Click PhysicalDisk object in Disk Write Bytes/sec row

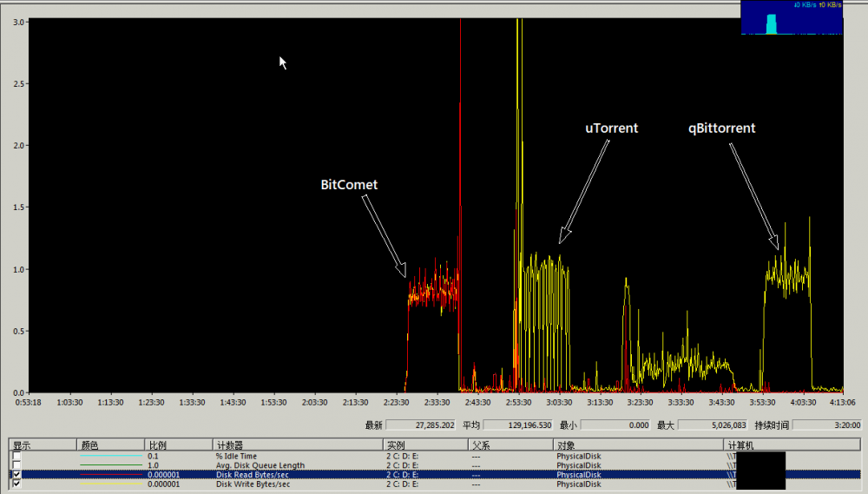coord(578,484)
